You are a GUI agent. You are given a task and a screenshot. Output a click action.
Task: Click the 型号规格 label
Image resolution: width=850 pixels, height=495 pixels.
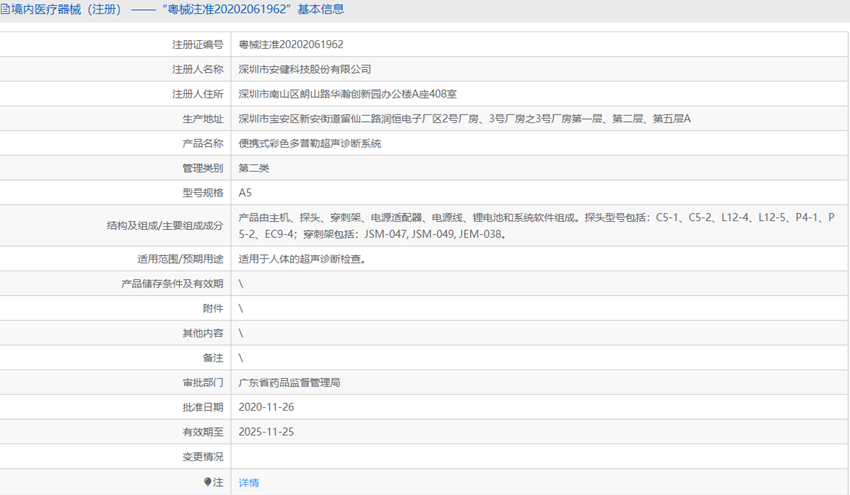[x=203, y=192]
